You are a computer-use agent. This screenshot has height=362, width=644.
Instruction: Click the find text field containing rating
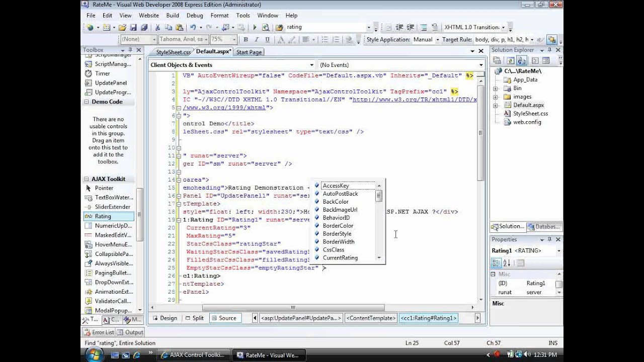click(x=325, y=28)
